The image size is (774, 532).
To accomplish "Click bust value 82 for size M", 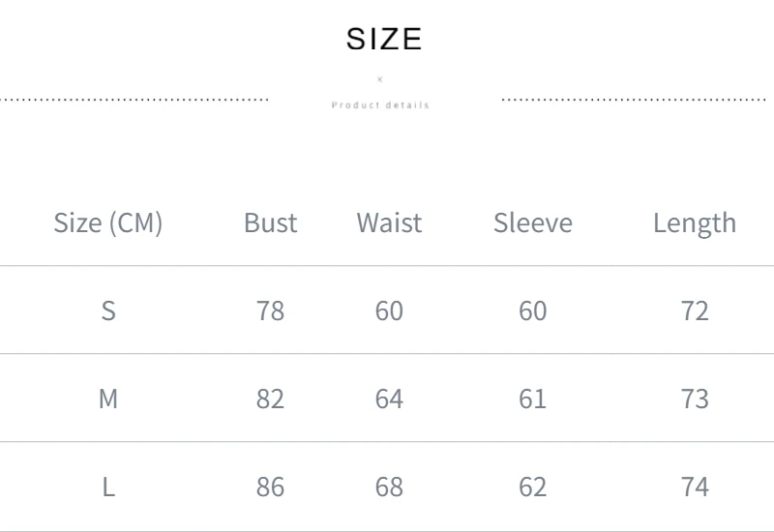I will [x=271, y=399].
